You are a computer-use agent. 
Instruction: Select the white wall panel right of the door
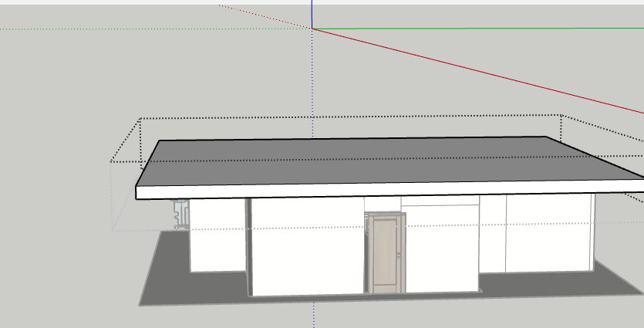[x=442, y=249]
